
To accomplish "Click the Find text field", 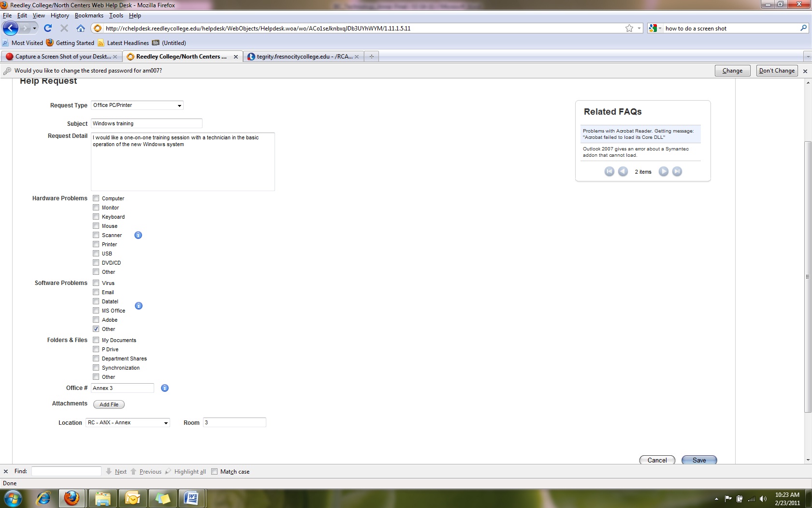I will pyautogui.click(x=66, y=471).
